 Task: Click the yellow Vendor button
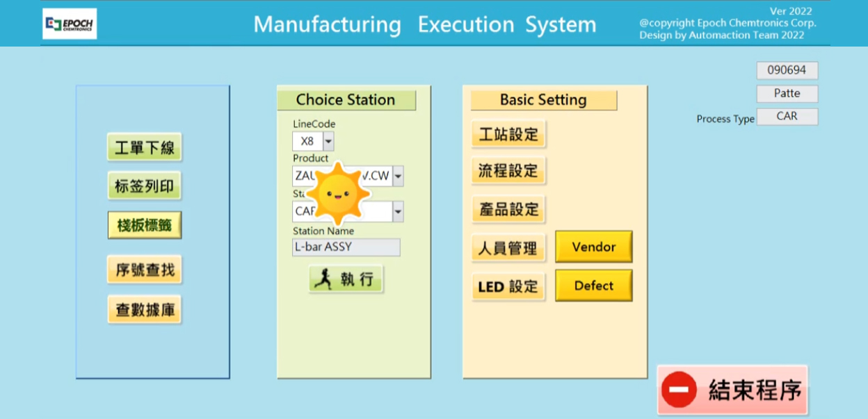[593, 247]
